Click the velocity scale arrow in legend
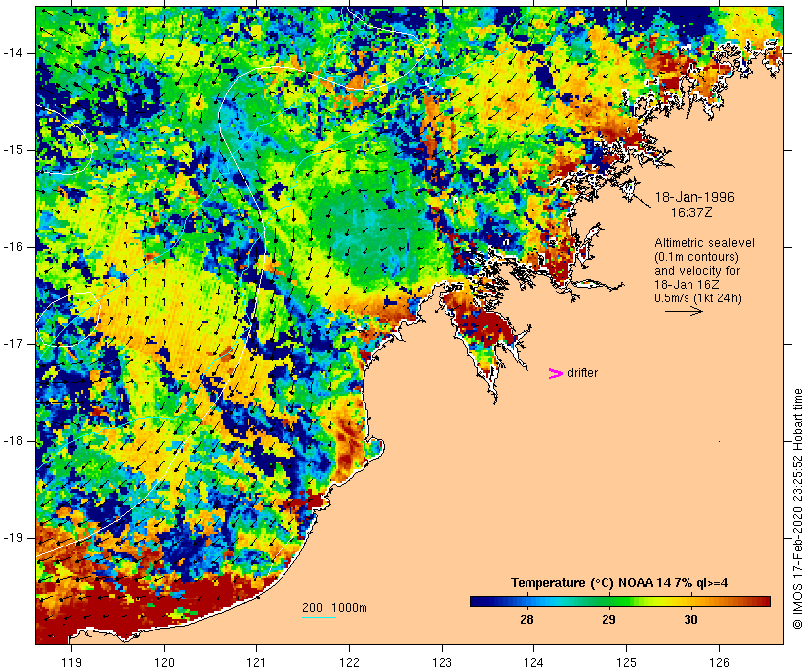Screen dimensions: 810x672 pos(684,311)
